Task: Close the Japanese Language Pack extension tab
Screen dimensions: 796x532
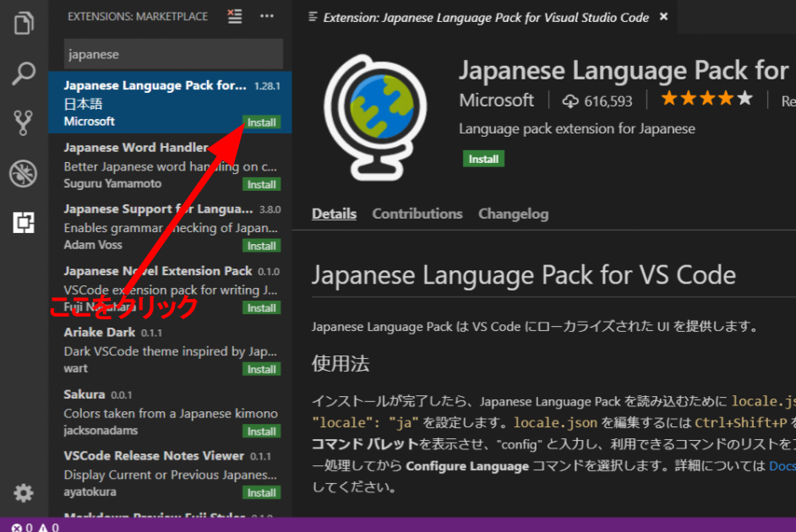Action: (x=663, y=17)
